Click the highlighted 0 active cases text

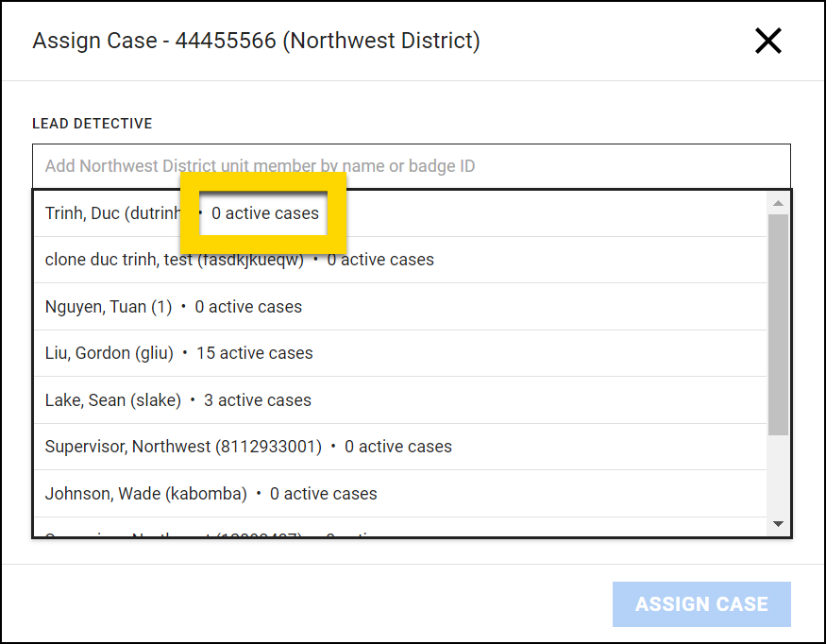click(x=265, y=213)
